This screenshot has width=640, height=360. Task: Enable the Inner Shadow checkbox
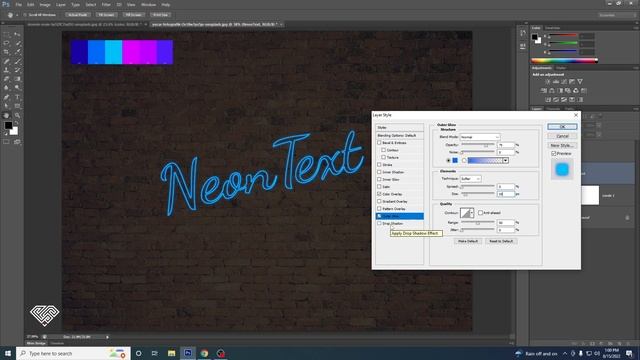(379, 172)
